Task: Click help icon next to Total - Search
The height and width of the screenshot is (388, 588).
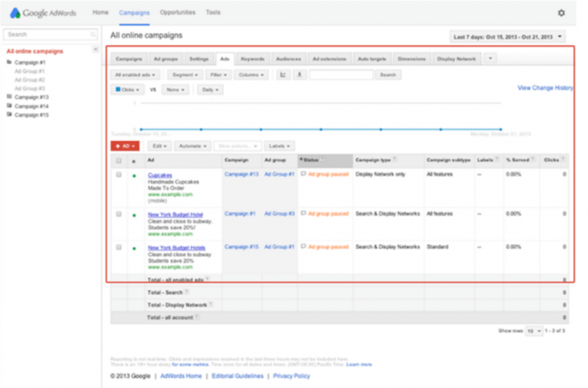Action: point(187,292)
